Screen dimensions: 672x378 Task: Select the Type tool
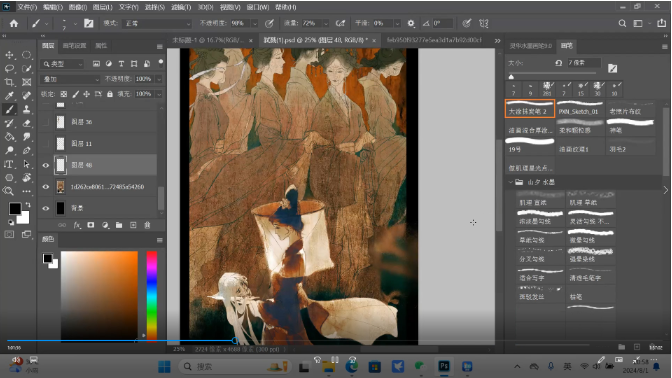9,164
